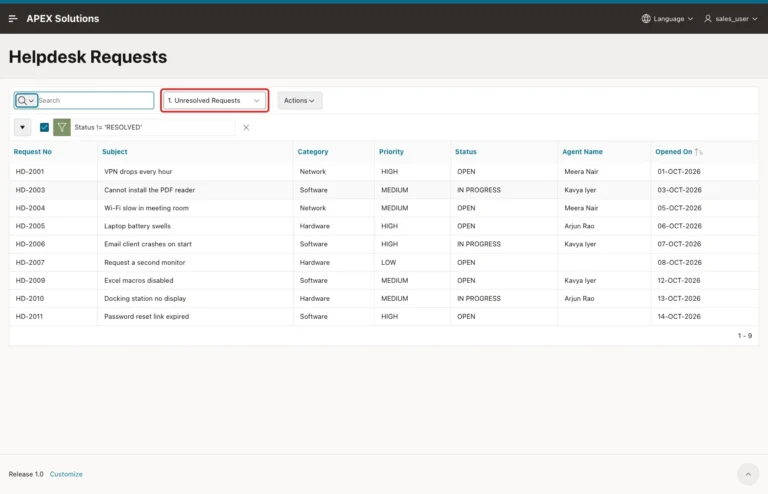Click 'Excel macros disabled' subject
The image size is (768, 494).
139,281
